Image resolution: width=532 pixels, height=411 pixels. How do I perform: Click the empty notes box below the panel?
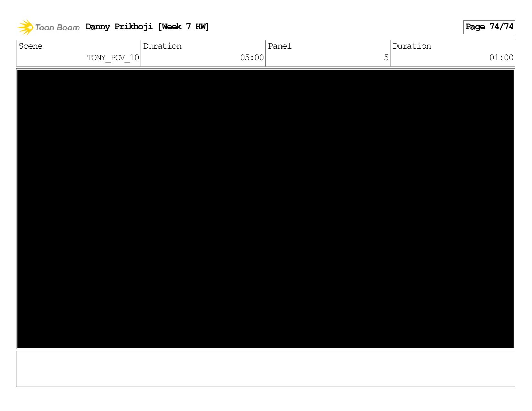(265, 369)
